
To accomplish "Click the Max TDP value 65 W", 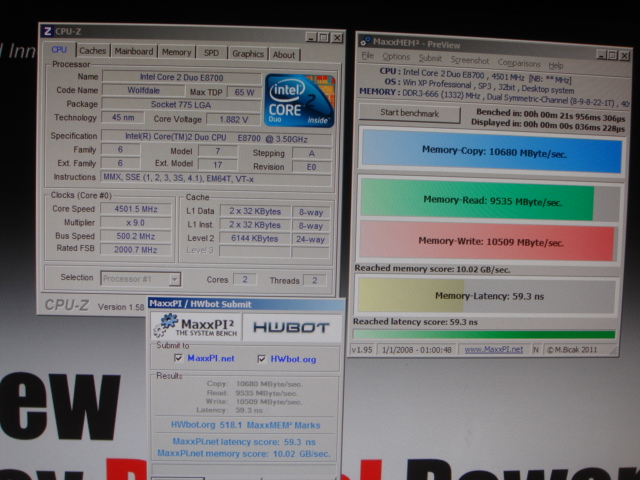I will click(x=244, y=92).
